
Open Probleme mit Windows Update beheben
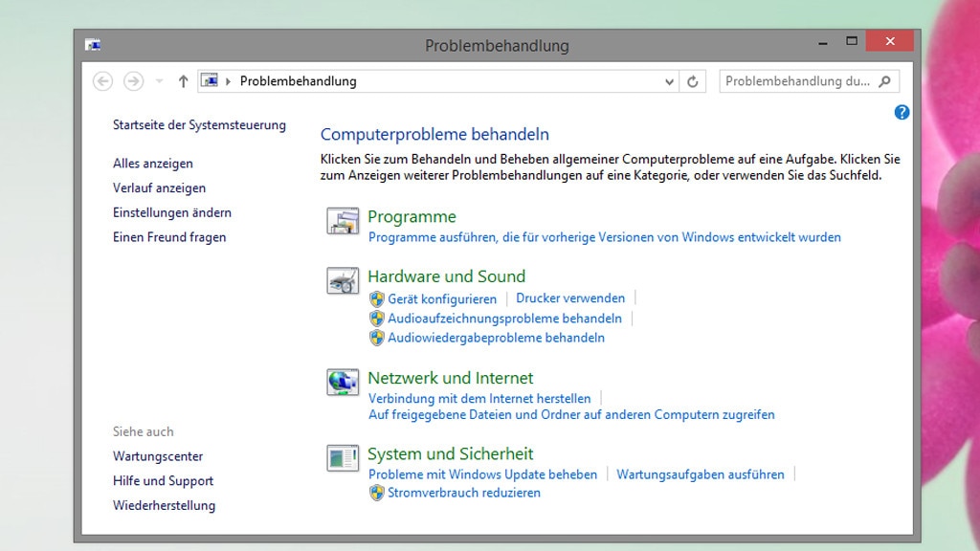coord(482,474)
